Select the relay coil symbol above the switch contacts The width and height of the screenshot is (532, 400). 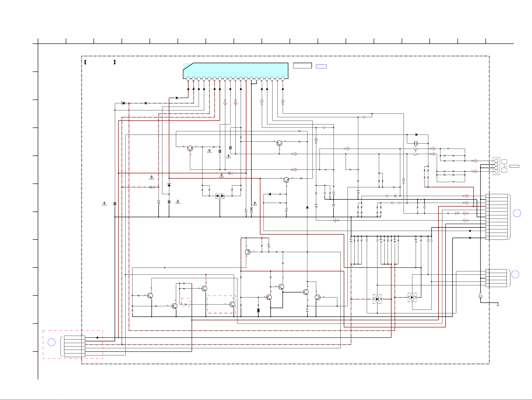(416, 143)
